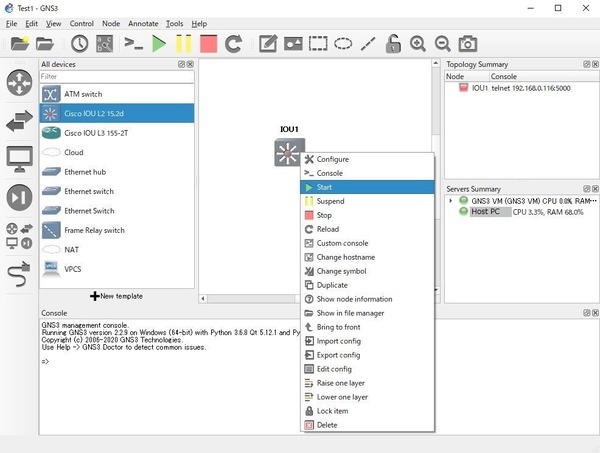The image size is (600, 453).
Task: Select Cloud in devices list
Action: tap(117, 152)
